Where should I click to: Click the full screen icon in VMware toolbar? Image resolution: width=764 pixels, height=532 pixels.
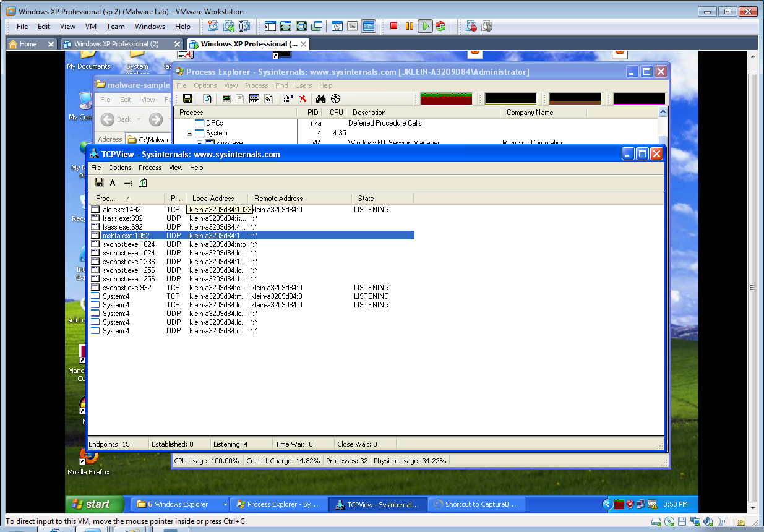point(286,26)
